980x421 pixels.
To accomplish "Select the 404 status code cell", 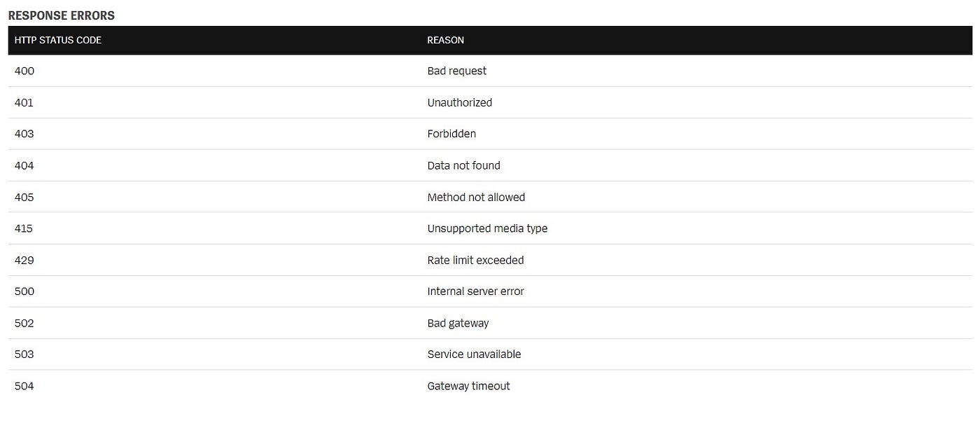I will tap(24, 165).
